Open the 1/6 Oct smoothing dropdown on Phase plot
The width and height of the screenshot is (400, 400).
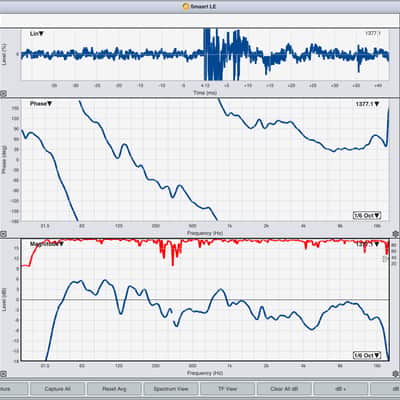(367, 215)
